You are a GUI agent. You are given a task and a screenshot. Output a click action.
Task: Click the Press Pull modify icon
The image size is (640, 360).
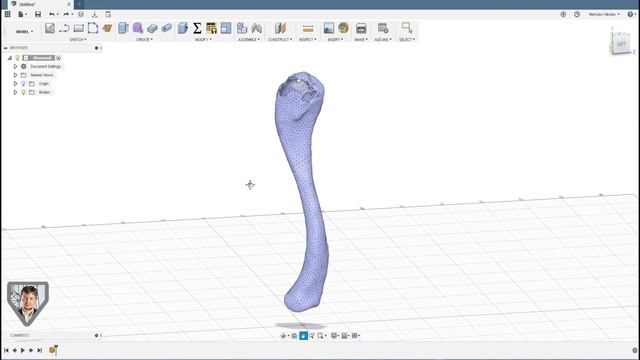tap(182, 28)
